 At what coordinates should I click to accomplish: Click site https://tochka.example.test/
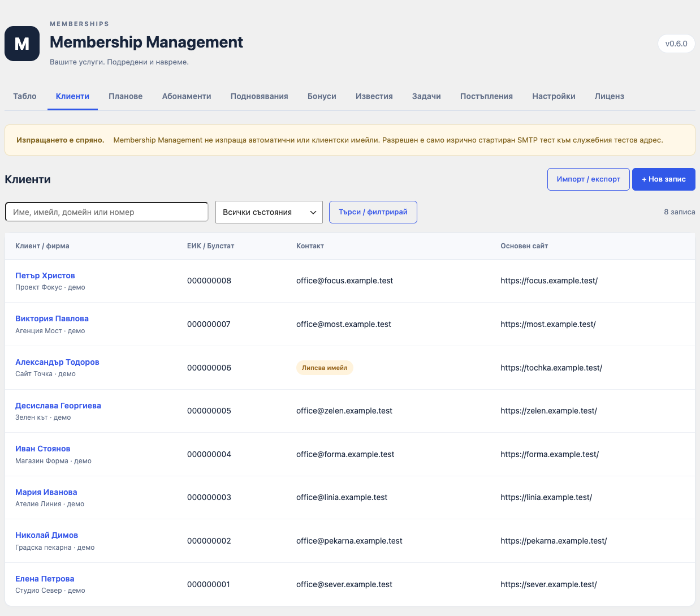[551, 368]
